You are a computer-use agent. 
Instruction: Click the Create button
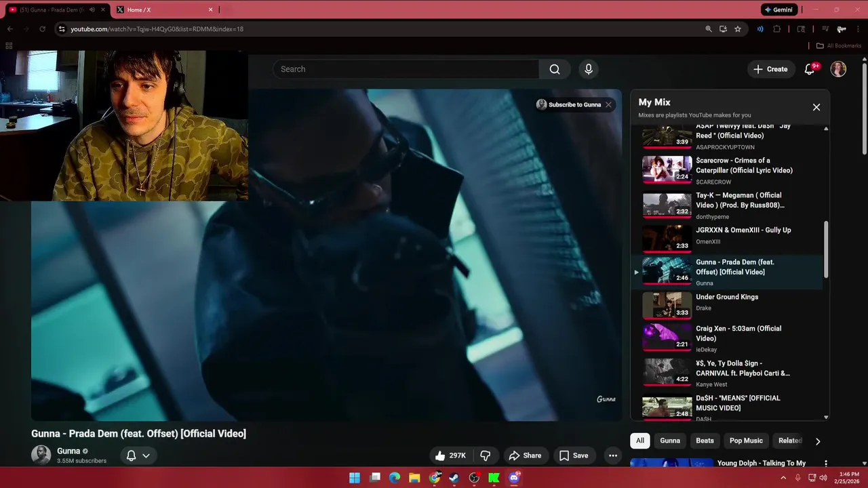[x=770, y=69]
